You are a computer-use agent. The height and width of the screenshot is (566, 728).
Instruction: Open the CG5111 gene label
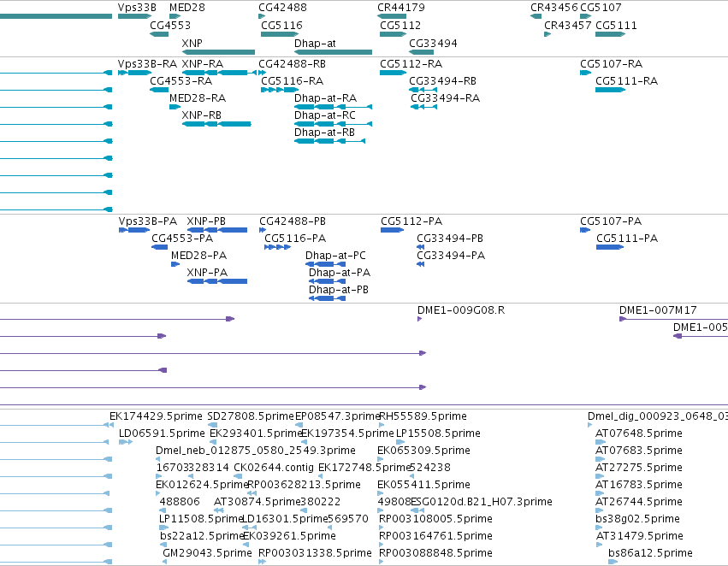coord(616,25)
